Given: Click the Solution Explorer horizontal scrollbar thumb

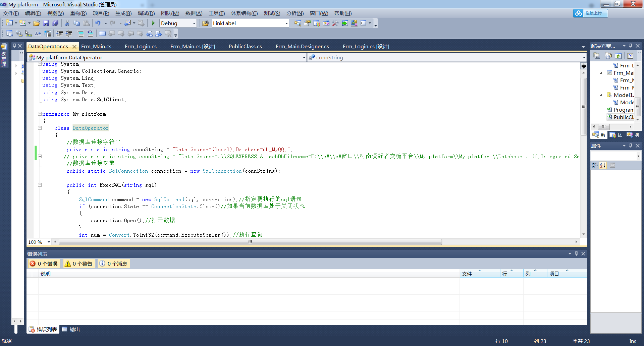Looking at the screenshot, I should point(604,127).
